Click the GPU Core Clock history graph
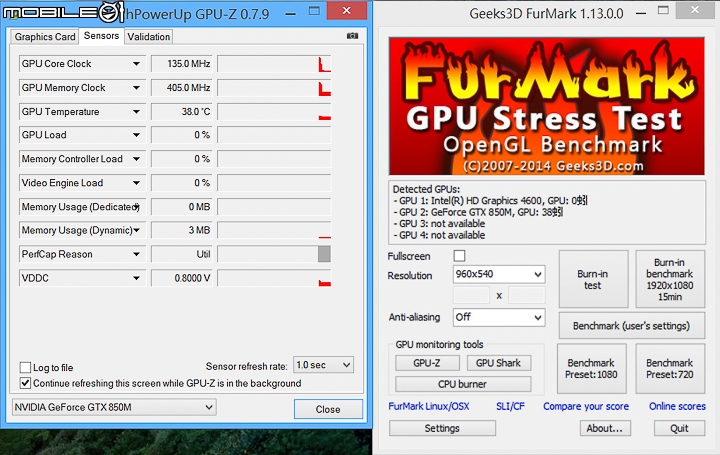Viewport: 720px width, 455px height. click(274, 64)
